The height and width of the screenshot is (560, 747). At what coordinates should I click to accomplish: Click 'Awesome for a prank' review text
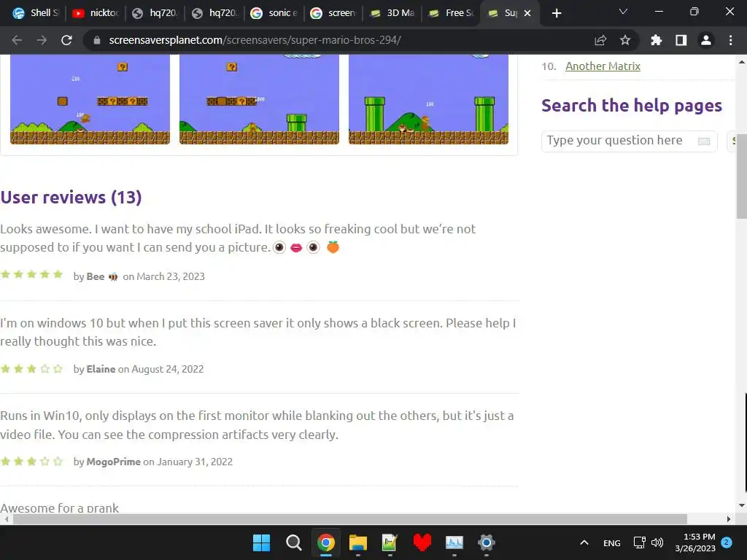click(60, 507)
